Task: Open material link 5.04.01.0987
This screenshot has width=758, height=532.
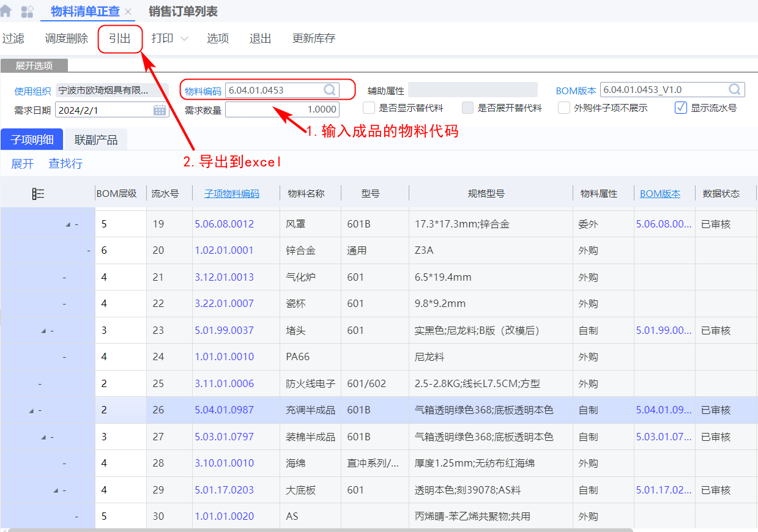Action: point(224,410)
